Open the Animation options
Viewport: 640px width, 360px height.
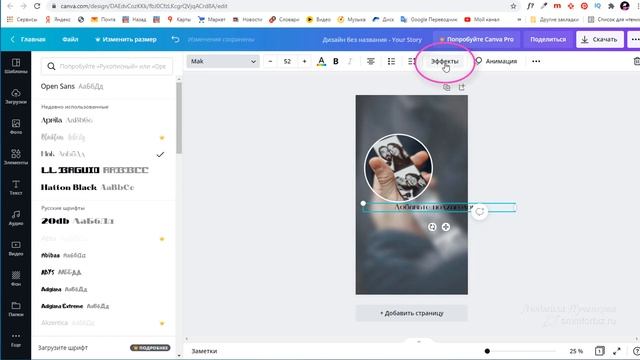496,61
